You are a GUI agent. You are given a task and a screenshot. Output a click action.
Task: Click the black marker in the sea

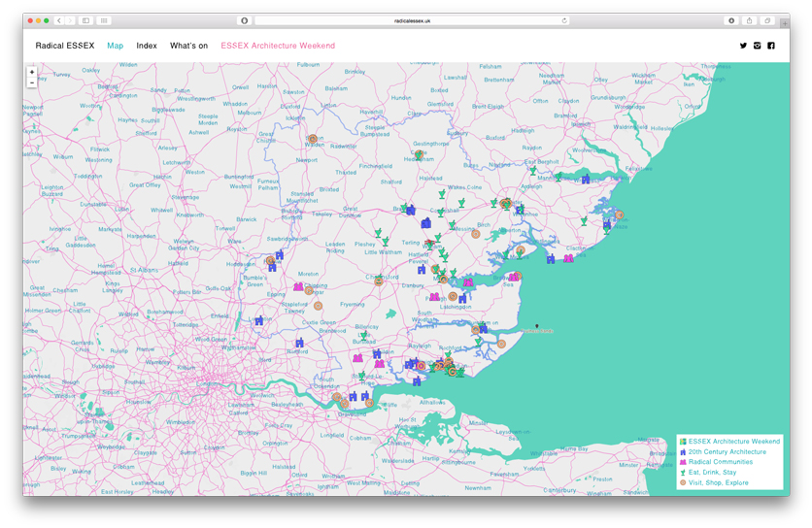coord(536,327)
